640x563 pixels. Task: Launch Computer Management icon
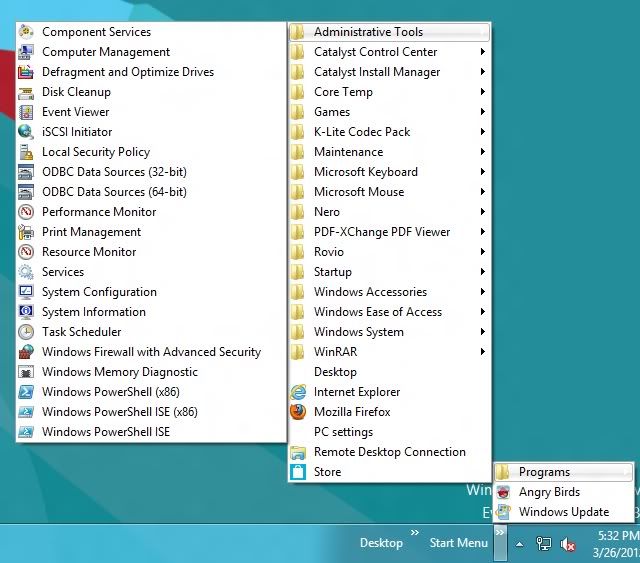[26, 52]
